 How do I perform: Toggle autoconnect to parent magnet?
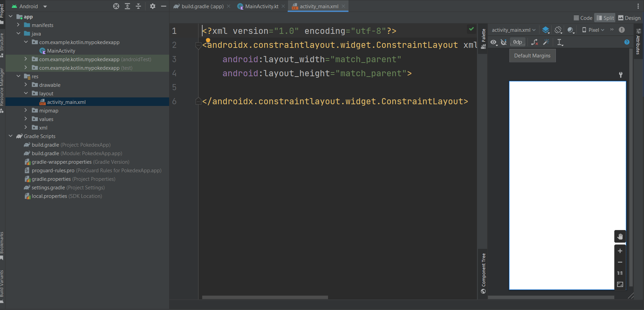504,42
